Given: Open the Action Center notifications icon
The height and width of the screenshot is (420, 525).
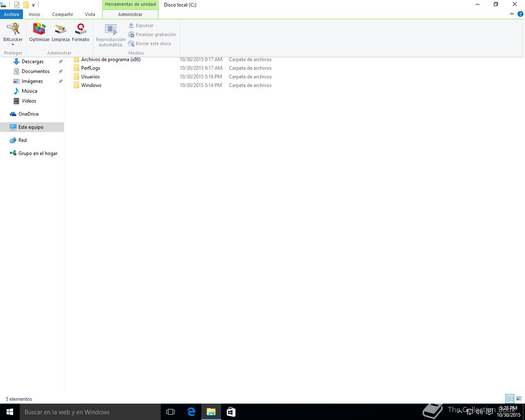Looking at the screenshot, I should [489, 412].
